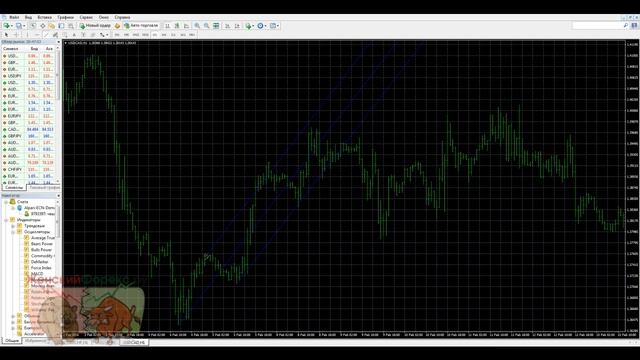
Task: Zoom in on the chart
Action: [197, 26]
